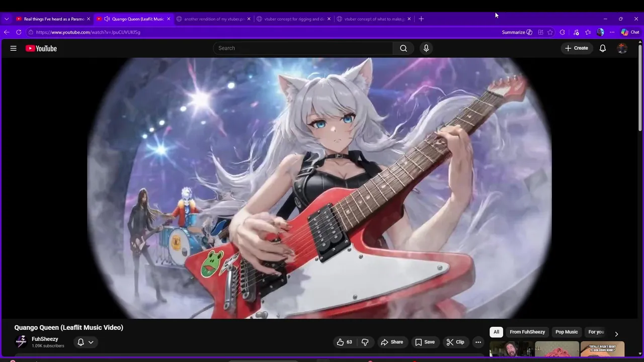Select the All filter chip

point(496,332)
